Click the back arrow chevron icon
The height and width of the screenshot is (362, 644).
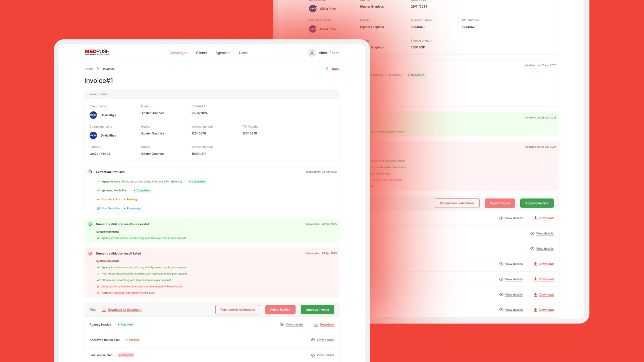[x=327, y=69]
